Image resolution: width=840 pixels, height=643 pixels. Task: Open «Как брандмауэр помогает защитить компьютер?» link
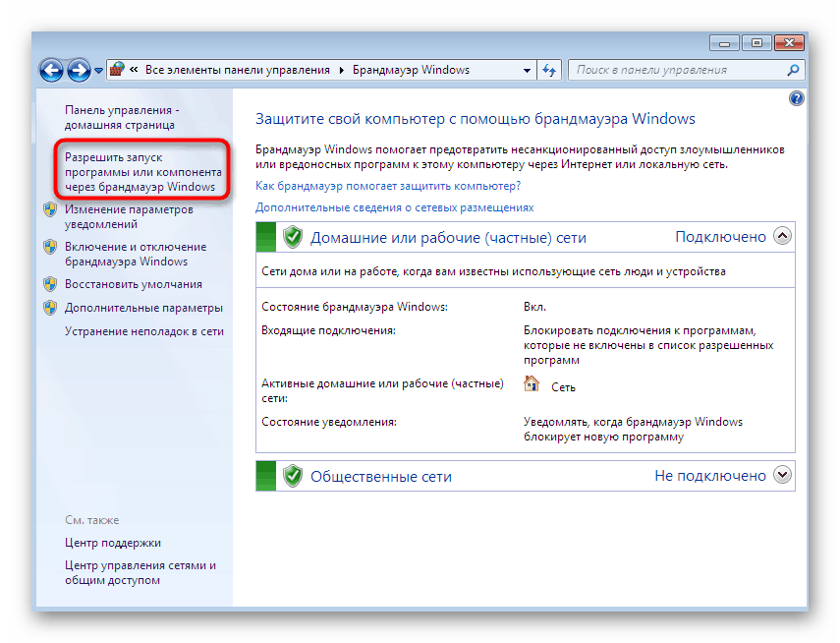[x=383, y=186]
